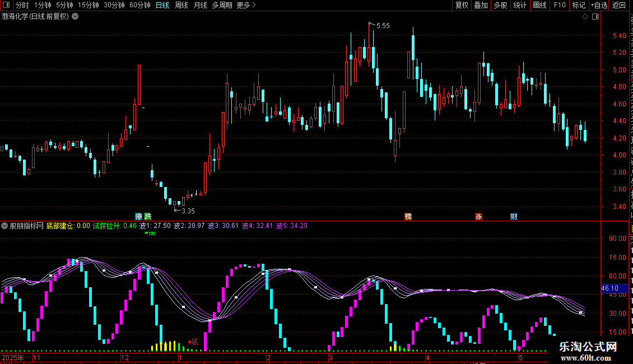Click the 股朋指标网 indicator name
This screenshot has height=364, width=633.
pyautogui.click(x=27, y=226)
